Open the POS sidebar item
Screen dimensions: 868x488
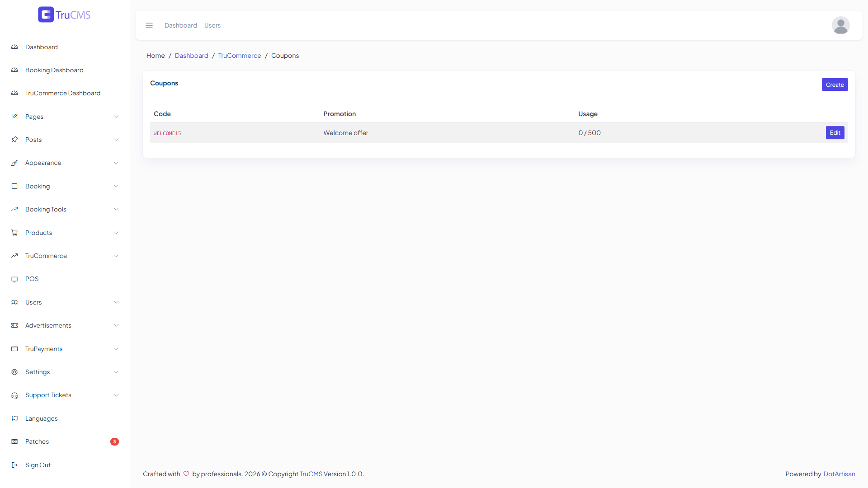pyautogui.click(x=65, y=279)
